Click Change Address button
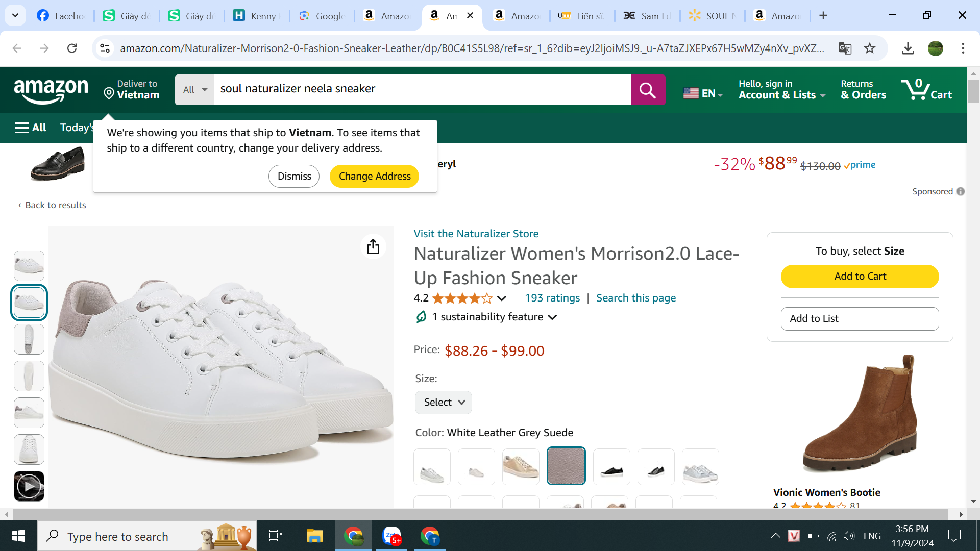 (x=374, y=177)
